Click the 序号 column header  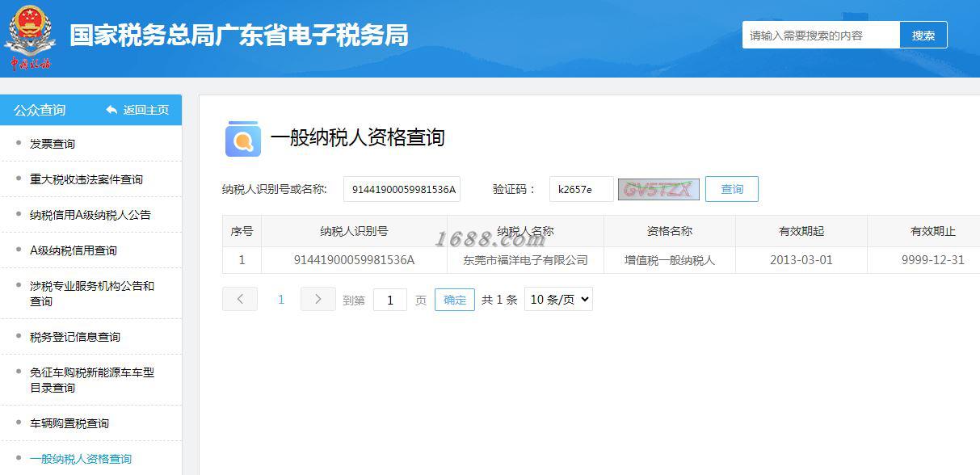pos(242,231)
